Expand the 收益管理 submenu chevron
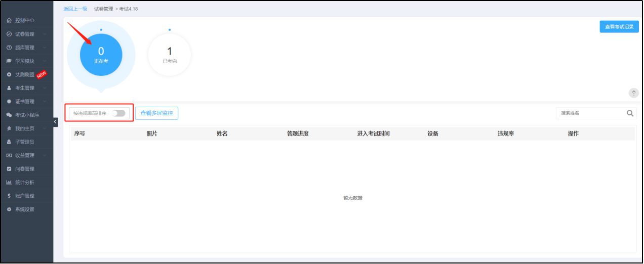 click(45, 156)
